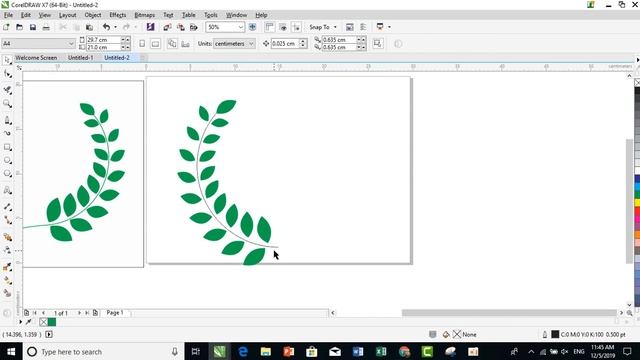Select the Pick tool in the toolbox
Image resolution: width=640 pixels, height=360 pixels.
click(7, 60)
